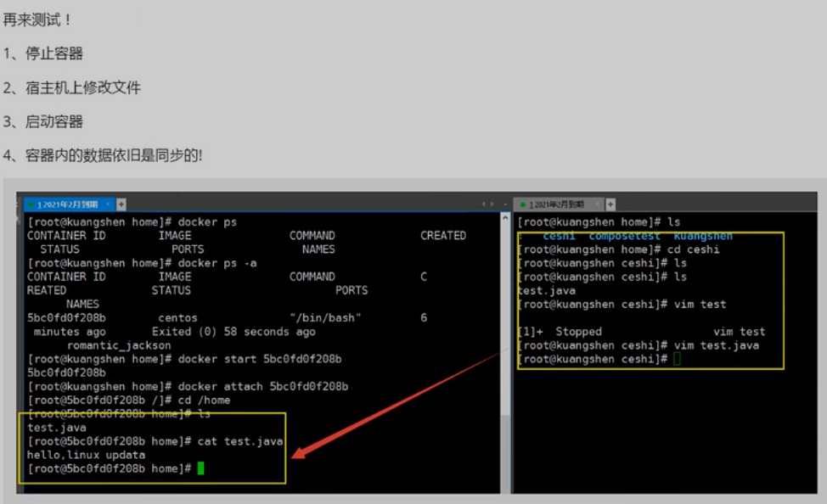
Task: Close the right terminal session tab
Action: (x=597, y=204)
